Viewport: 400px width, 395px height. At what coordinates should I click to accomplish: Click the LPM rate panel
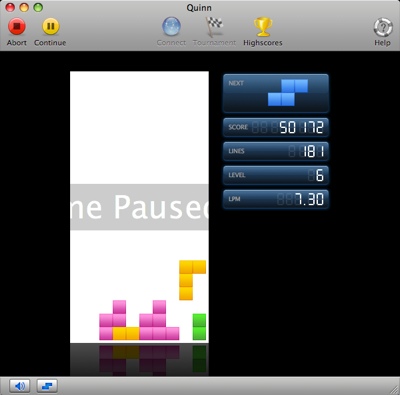pos(276,199)
